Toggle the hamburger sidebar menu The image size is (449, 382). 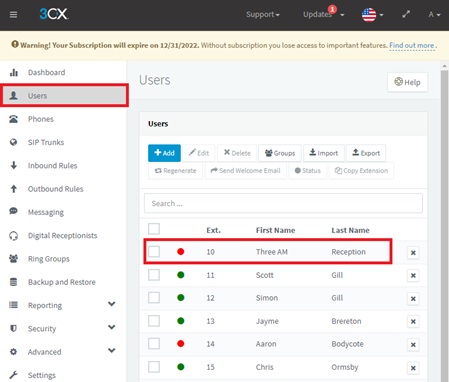click(13, 15)
